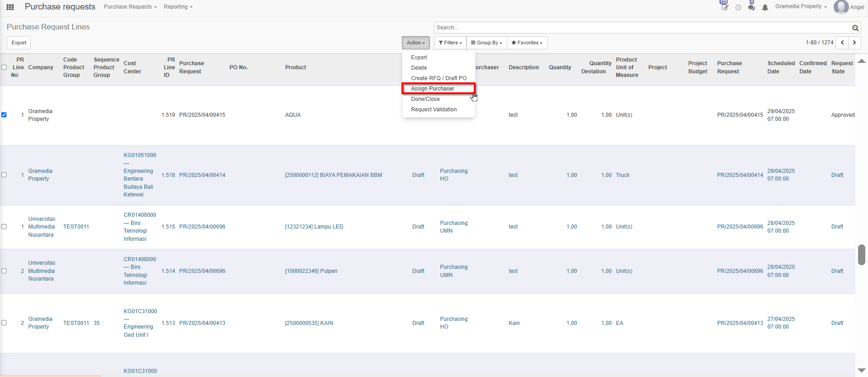The height and width of the screenshot is (377, 868).
Task: Click the Kain description cell
Action: [514, 323]
